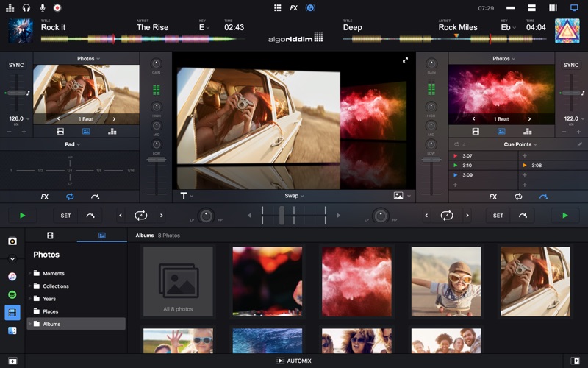Open the FX panel from top toolbar
This screenshot has height=368, width=588.
click(x=294, y=7)
